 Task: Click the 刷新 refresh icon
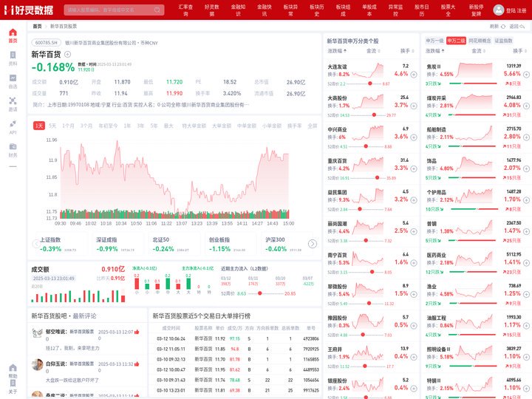pyautogui.click(x=503, y=26)
